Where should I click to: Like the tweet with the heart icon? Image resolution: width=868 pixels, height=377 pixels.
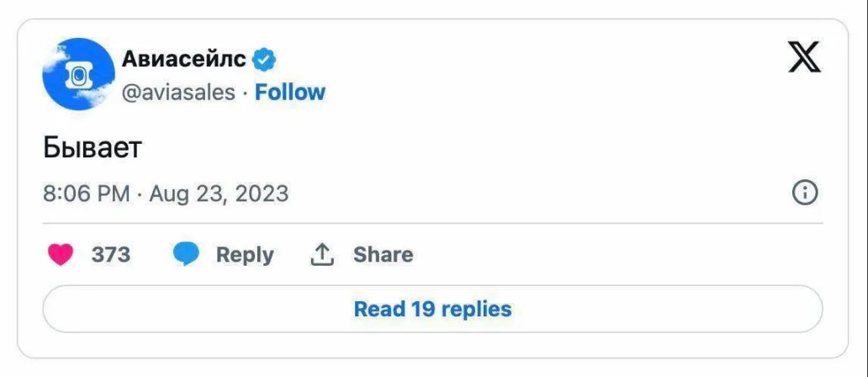(61, 254)
